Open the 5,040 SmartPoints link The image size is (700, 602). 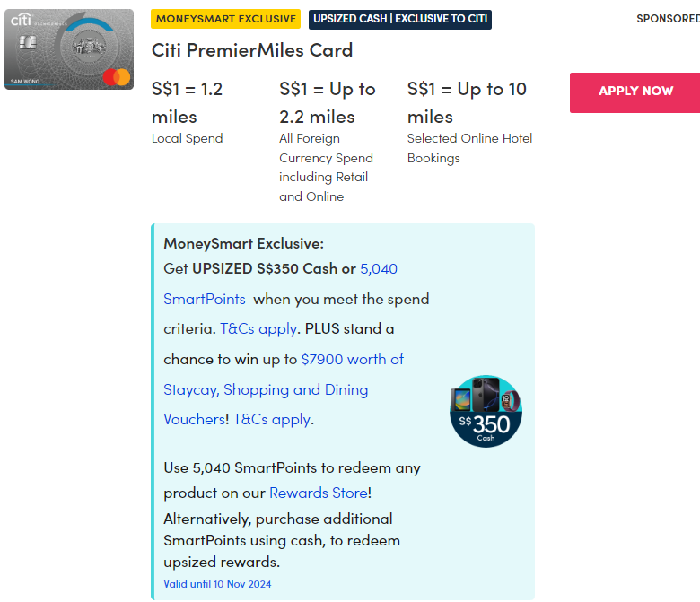[x=378, y=269]
